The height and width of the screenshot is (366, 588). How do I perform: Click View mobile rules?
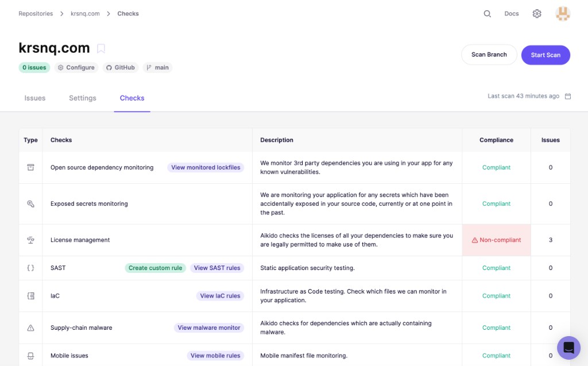click(215, 356)
